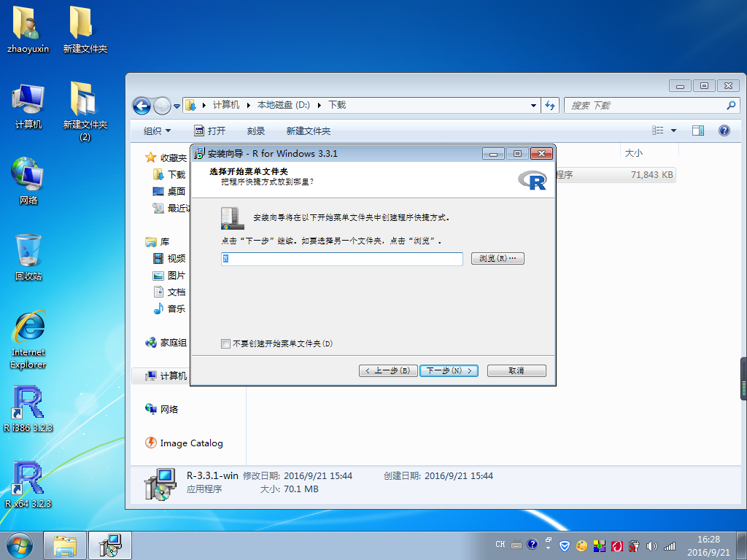Image resolution: width=747 pixels, height=560 pixels.
Task: Open 组织 menu in Explorer toolbar
Action: 157,131
